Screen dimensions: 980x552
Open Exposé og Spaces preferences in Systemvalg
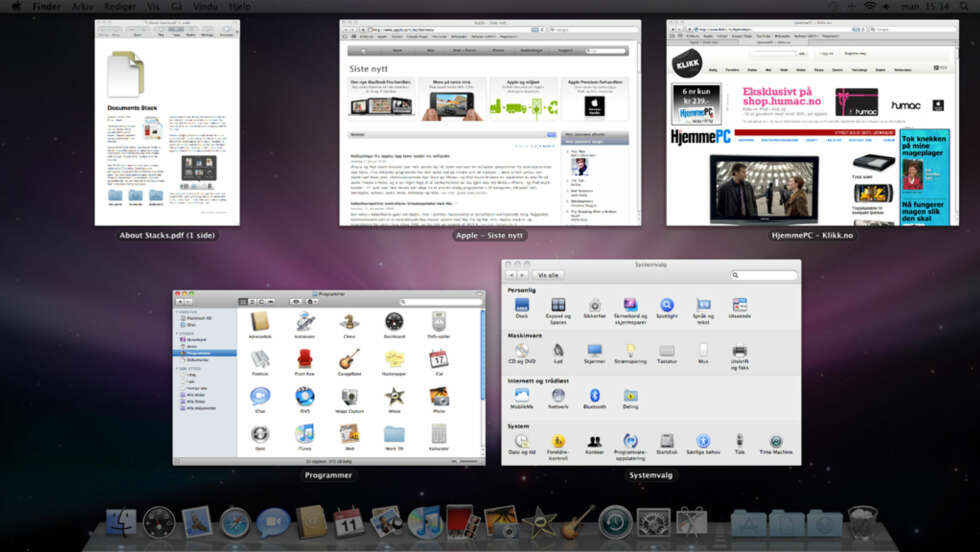click(558, 310)
